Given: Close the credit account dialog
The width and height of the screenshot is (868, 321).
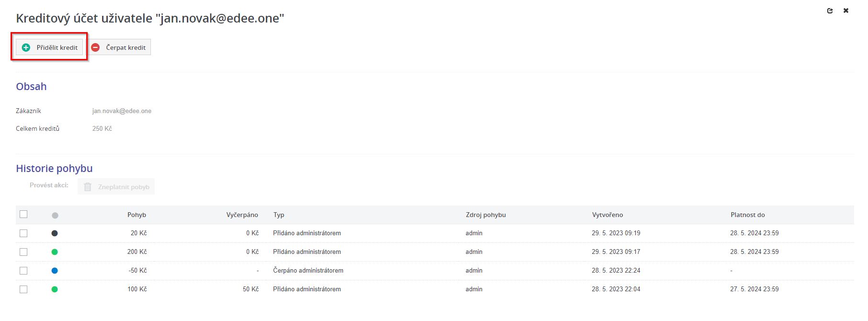Looking at the screenshot, I should [x=846, y=11].
